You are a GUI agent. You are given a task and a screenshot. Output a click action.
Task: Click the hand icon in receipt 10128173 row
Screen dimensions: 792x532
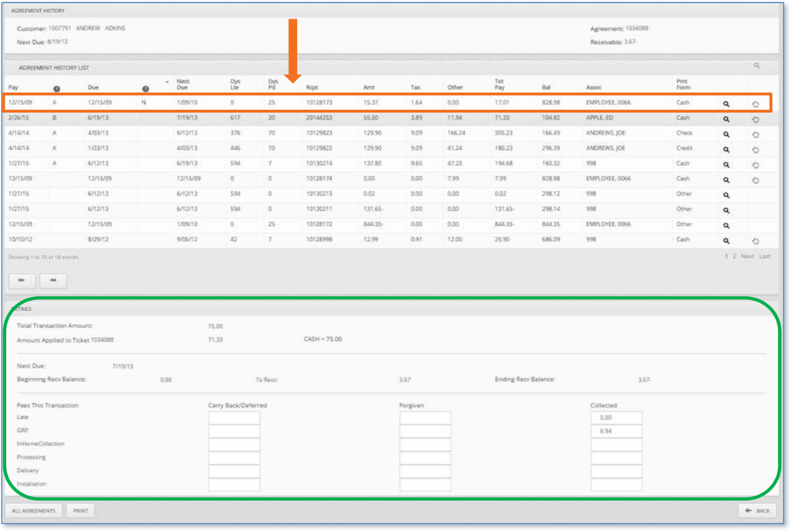(x=755, y=104)
